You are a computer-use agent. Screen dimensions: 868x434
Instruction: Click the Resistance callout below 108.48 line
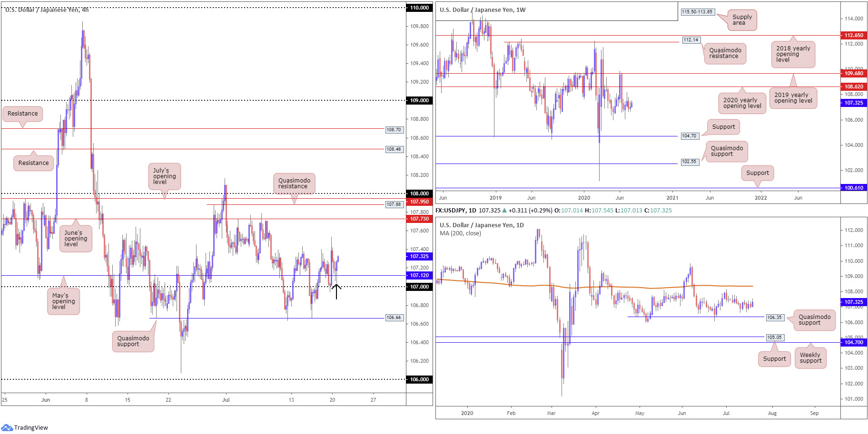(33, 163)
